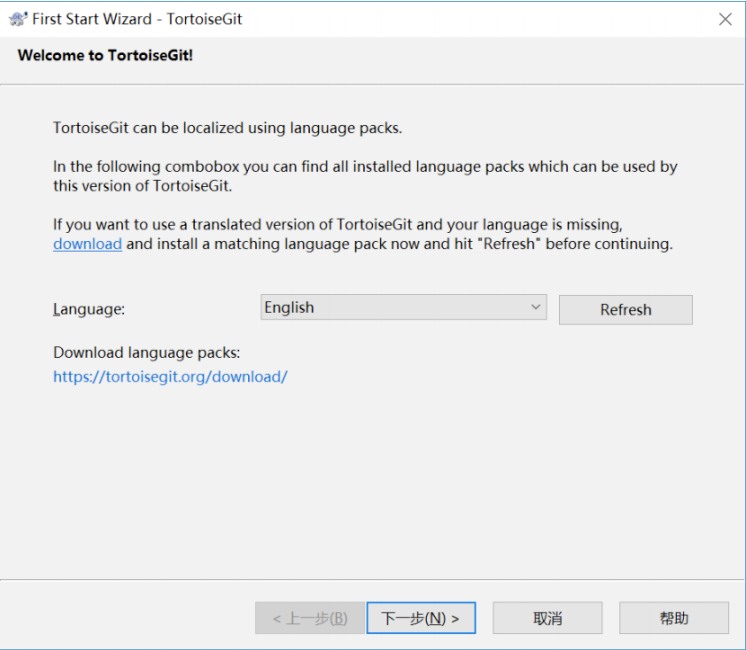
Task: Click the text about localizing with language packs
Action: pos(227,128)
